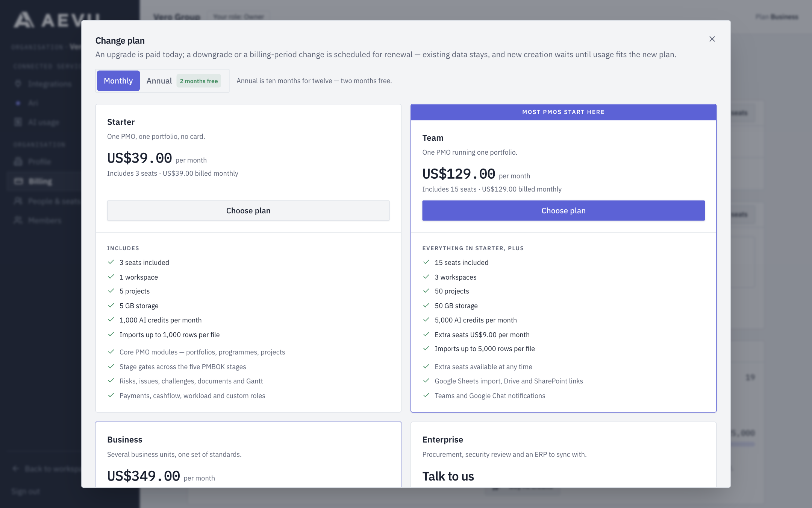Click the Starter plan heading

[121, 122]
